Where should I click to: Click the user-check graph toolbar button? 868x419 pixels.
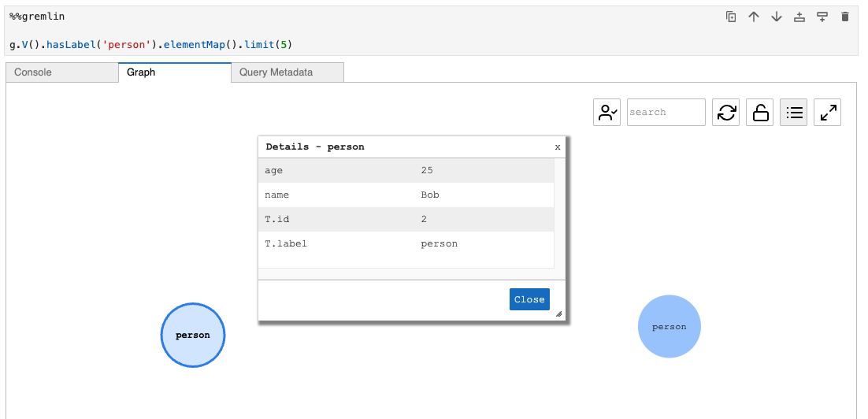607,113
